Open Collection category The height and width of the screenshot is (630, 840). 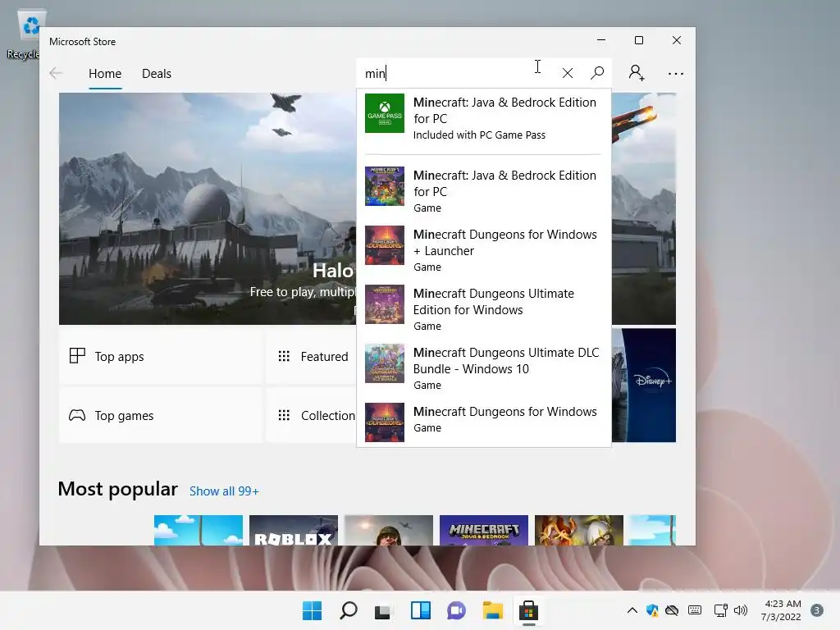pos(312,415)
